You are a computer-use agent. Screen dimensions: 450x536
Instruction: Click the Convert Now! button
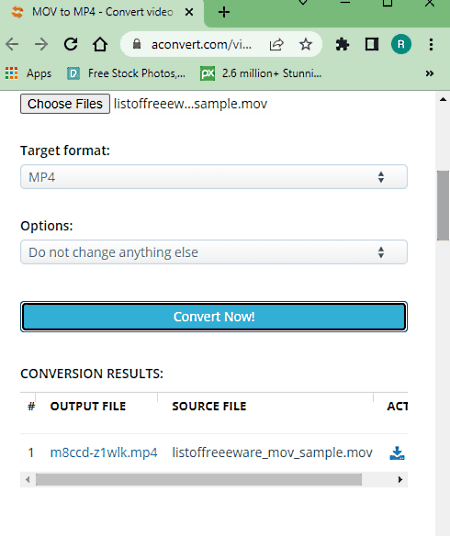pyautogui.click(x=214, y=317)
